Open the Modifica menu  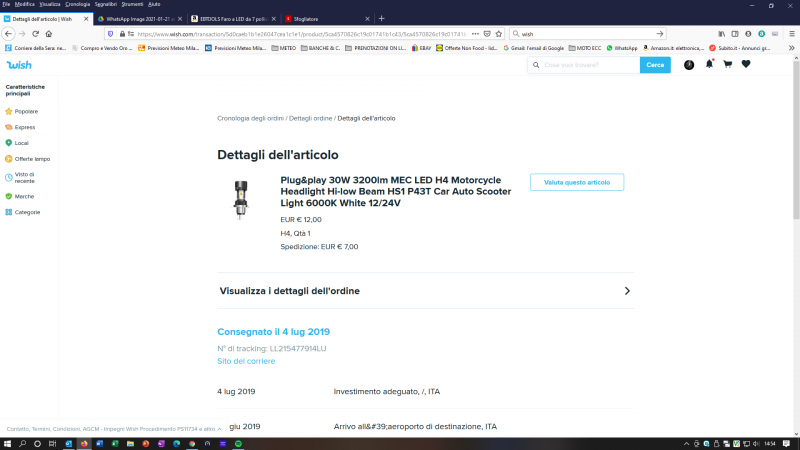(x=24, y=4)
